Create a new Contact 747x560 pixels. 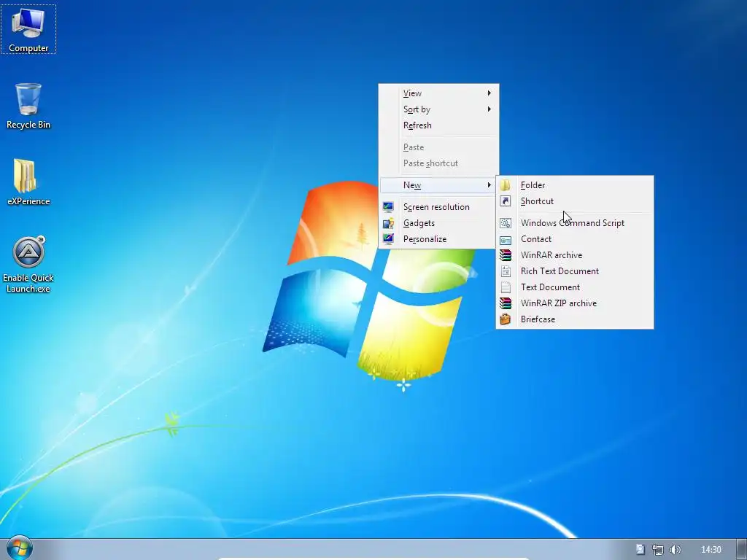[575, 239]
